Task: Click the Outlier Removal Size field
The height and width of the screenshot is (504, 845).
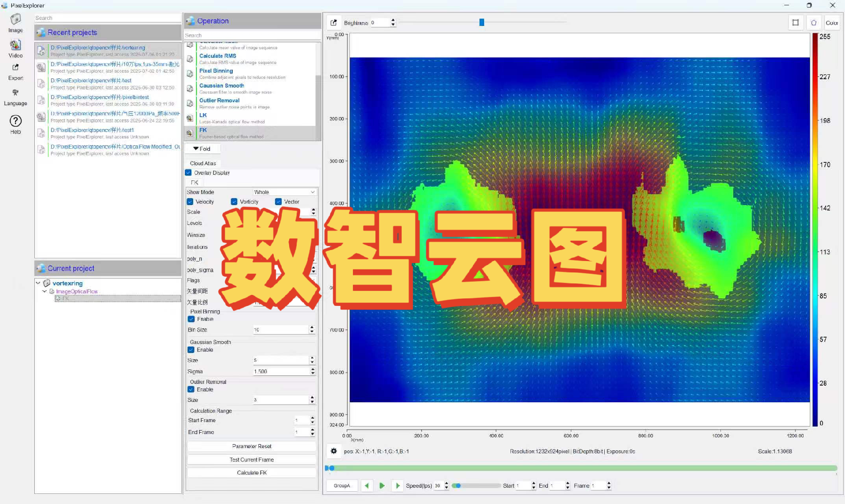Action: click(x=281, y=400)
